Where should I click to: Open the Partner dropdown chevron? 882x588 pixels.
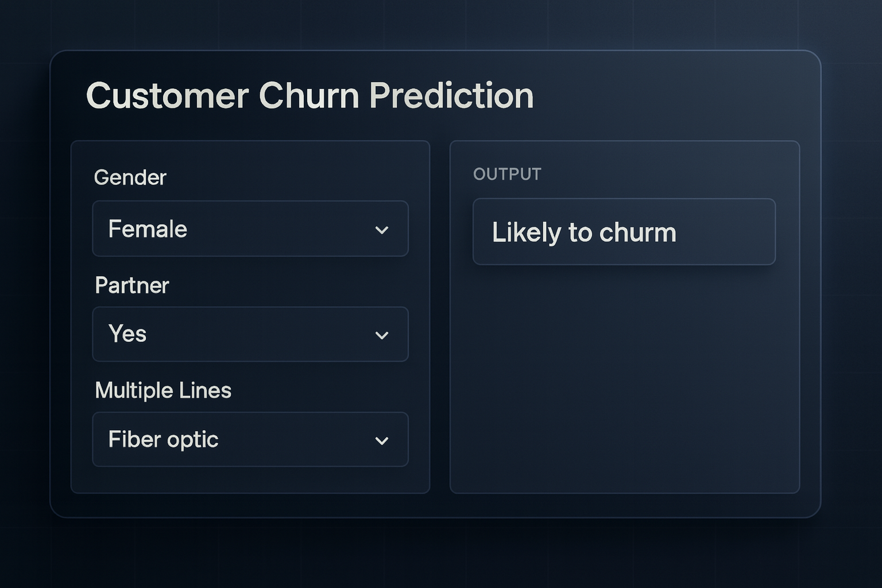383,335
